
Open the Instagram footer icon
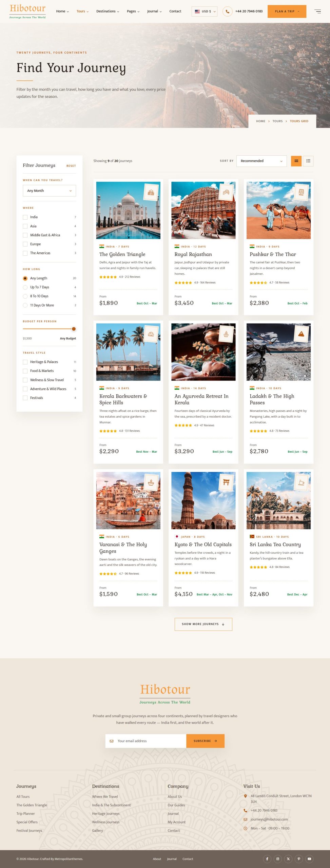[277, 859]
